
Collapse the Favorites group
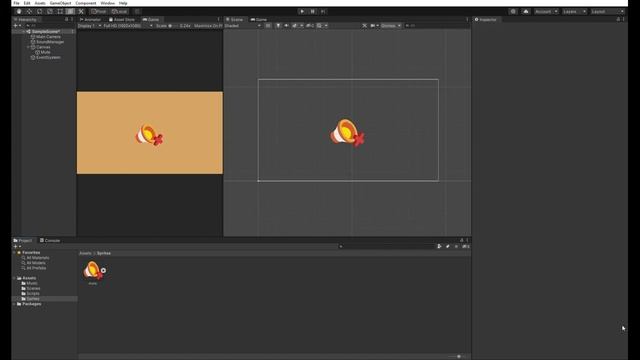(x=14, y=253)
